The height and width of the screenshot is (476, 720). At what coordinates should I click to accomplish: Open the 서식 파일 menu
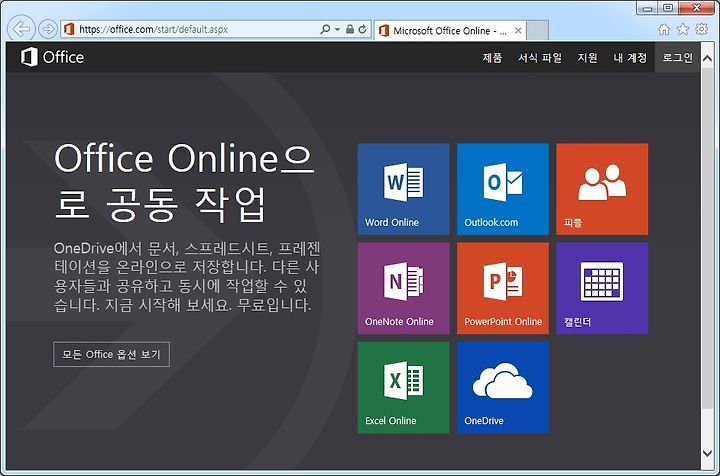pos(540,58)
